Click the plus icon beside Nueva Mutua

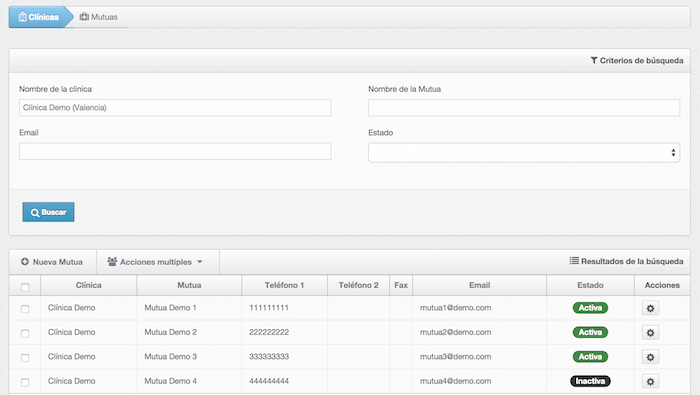25,262
